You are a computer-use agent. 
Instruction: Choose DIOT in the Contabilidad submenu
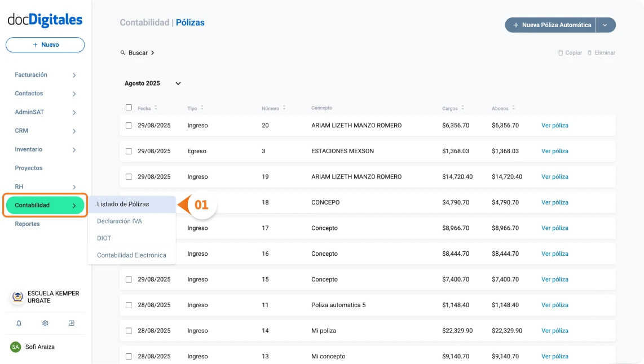click(x=103, y=238)
